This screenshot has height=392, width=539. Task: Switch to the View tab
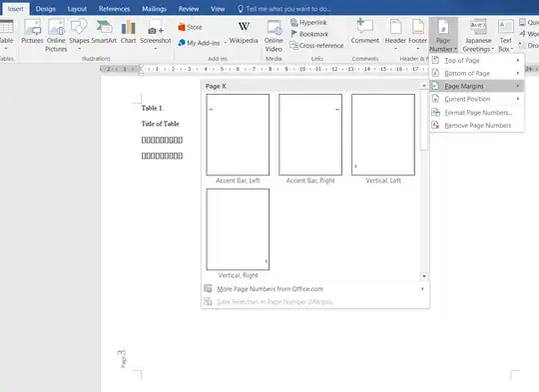(x=218, y=9)
